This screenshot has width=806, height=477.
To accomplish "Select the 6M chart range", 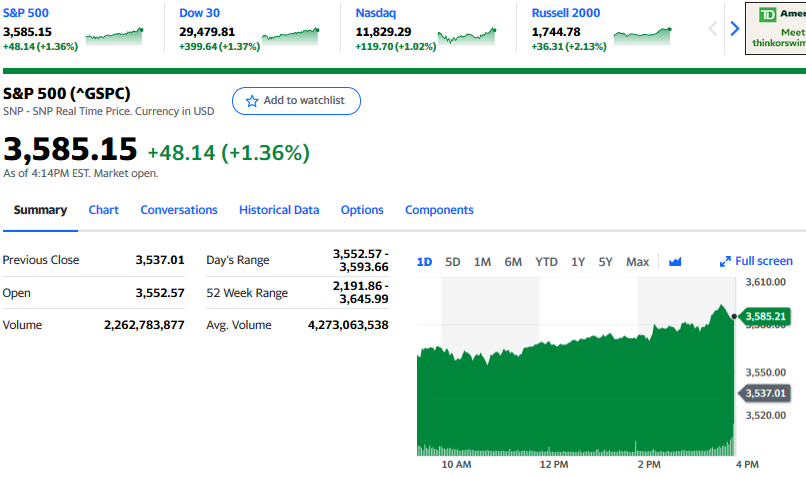I will tap(513, 262).
